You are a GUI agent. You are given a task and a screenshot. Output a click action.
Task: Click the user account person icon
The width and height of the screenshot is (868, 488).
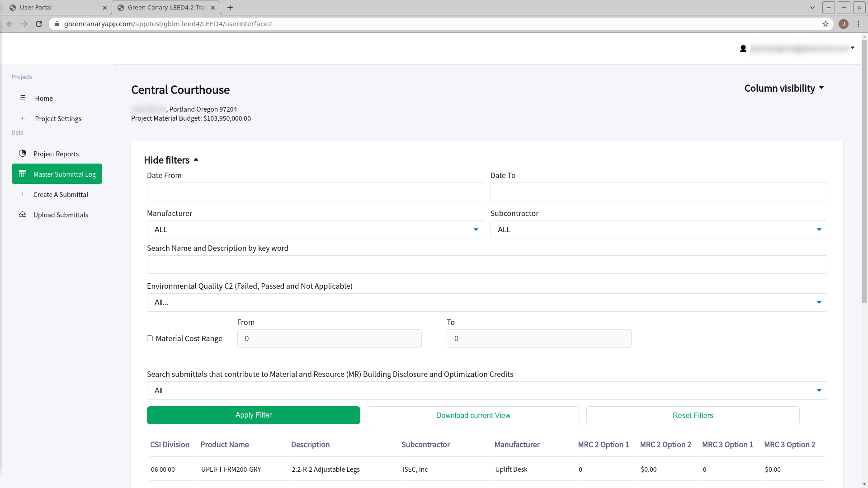pyautogui.click(x=743, y=48)
